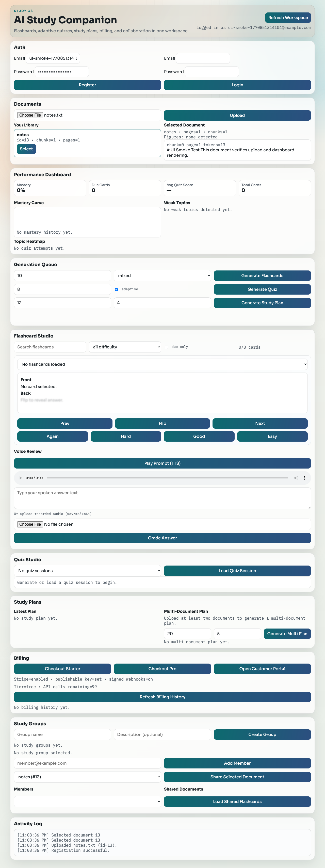Flip the current flashcard
This screenshot has width=325, height=868.
coord(162,424)
